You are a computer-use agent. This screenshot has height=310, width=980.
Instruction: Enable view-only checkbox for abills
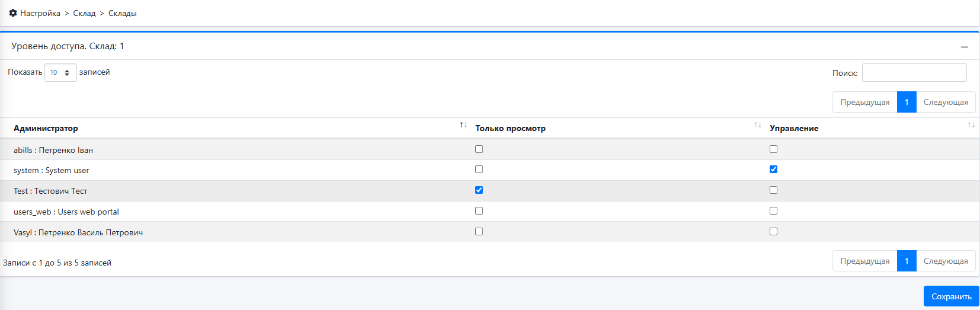click(479, 149)
